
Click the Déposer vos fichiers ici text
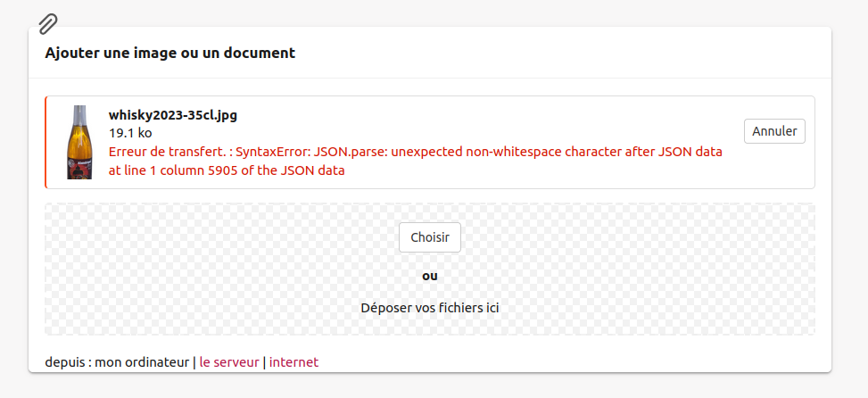tap(430, 308)
